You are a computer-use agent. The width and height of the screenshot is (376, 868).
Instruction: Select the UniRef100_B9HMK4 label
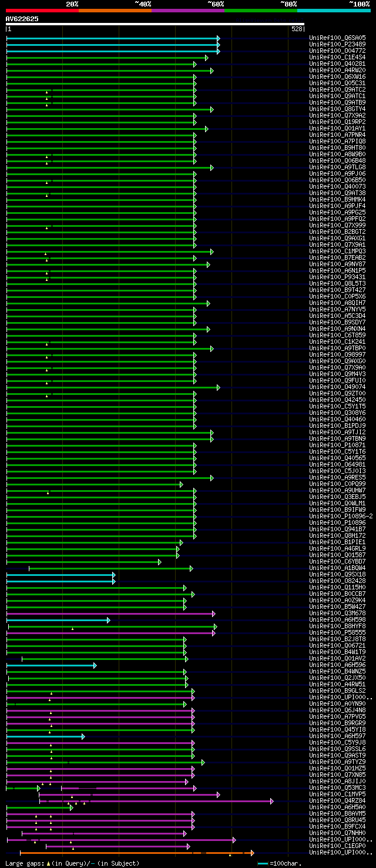(337, 200)
